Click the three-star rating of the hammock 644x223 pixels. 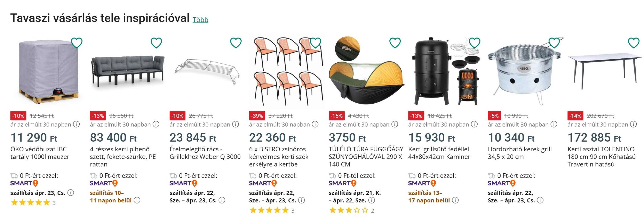click(349, 210)
